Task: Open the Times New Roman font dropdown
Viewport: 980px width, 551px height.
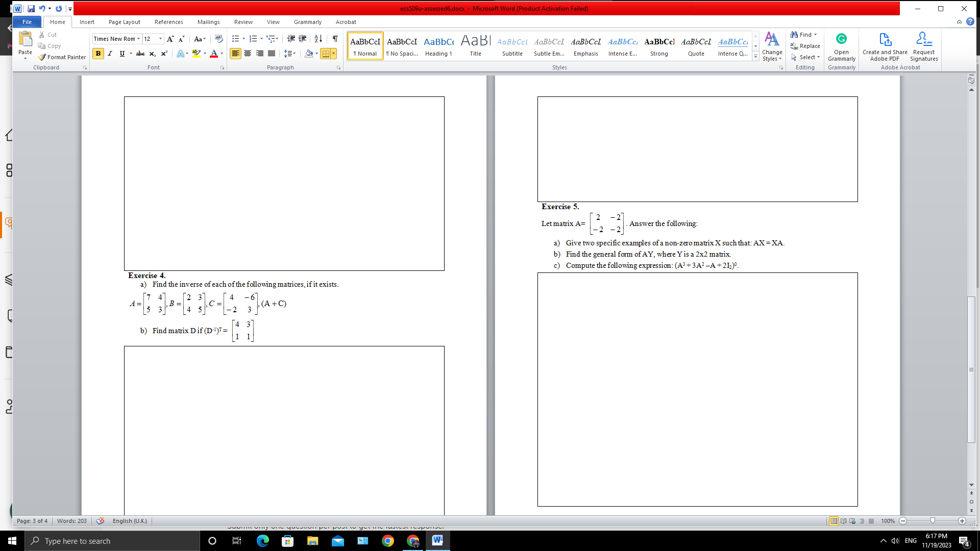Action: pyautogui.click(x=138, y=39)
